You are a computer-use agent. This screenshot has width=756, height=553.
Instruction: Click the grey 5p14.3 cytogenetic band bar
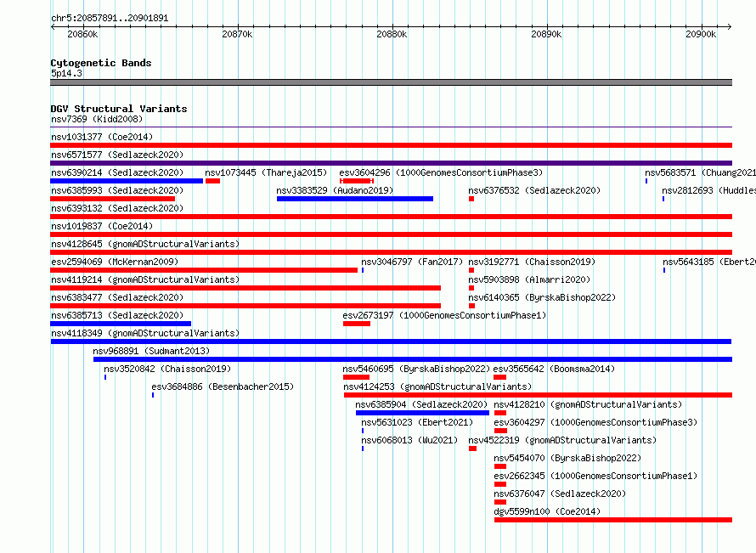(x=391, y=82)
